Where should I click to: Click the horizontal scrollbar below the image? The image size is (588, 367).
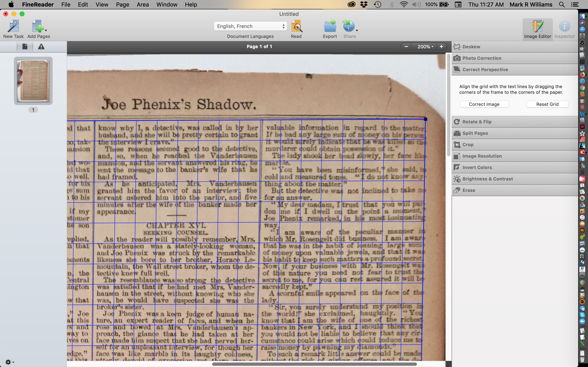(314, 364)
